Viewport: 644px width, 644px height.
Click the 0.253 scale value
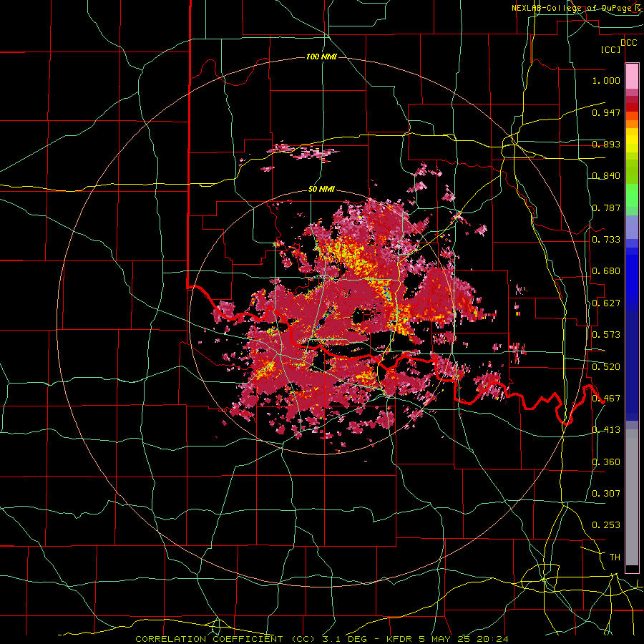point(606,525)
